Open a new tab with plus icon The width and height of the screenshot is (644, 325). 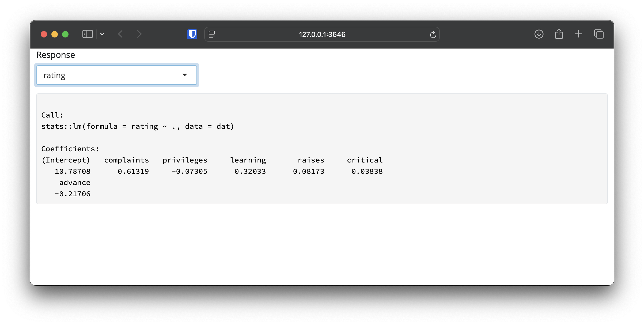point(578,34)
